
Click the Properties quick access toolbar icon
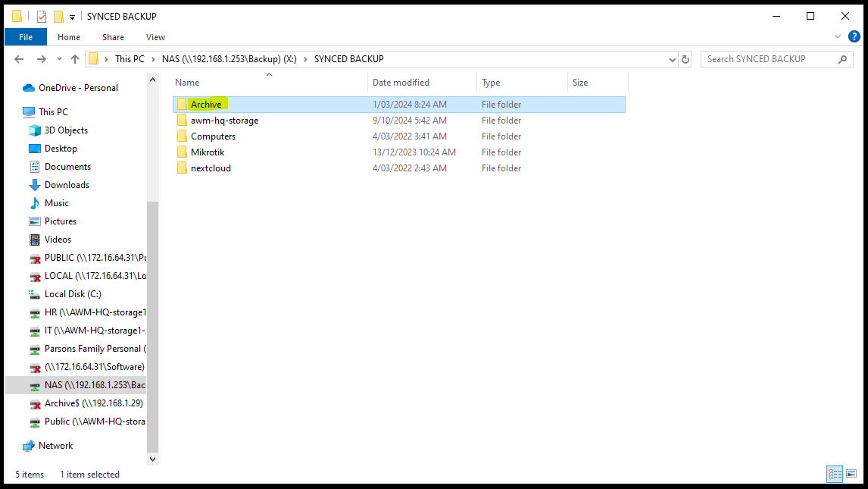[42, 17]
